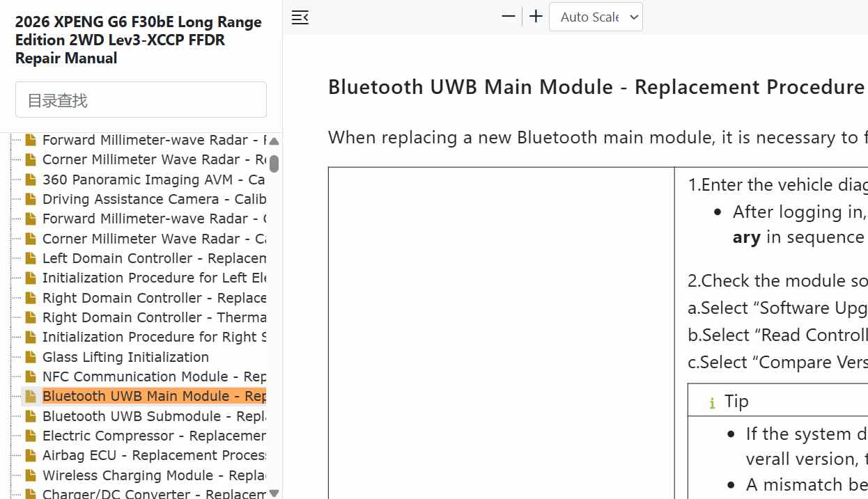The width and height of the screenshot is (868, 499).
Task: Open second Corner Millimeter Wave Radar entry
Action: pyautogui.click(x=154, y=239)
